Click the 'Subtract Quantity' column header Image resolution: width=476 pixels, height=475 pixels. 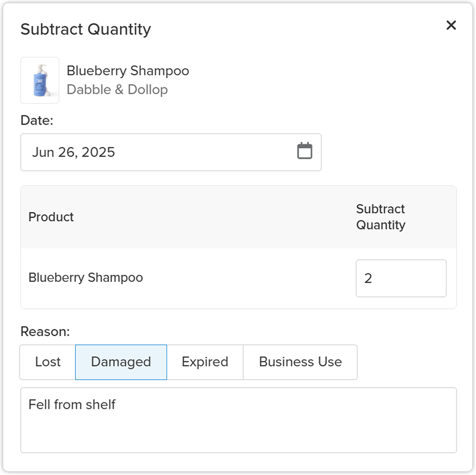[x=381, y=217]
